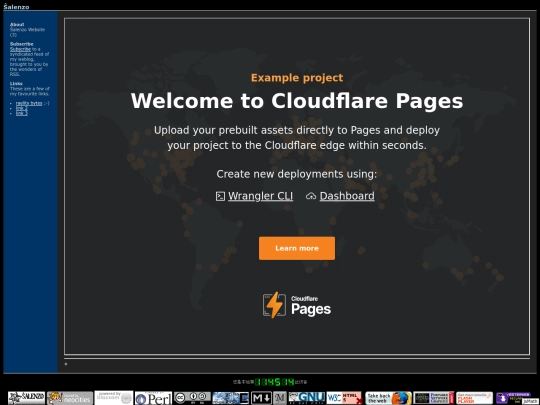Click the green digit hit counter
This screenshot has height=405, width=540.
274,382
